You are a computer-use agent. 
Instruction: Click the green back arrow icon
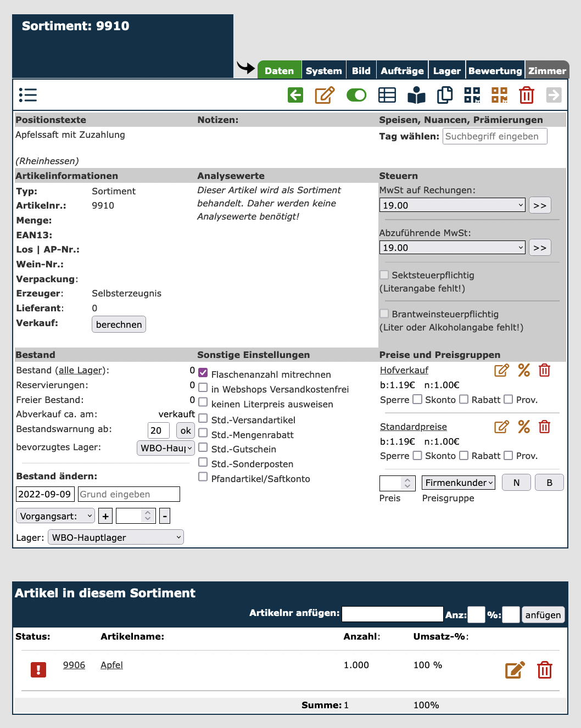click(x=295, y=95)
